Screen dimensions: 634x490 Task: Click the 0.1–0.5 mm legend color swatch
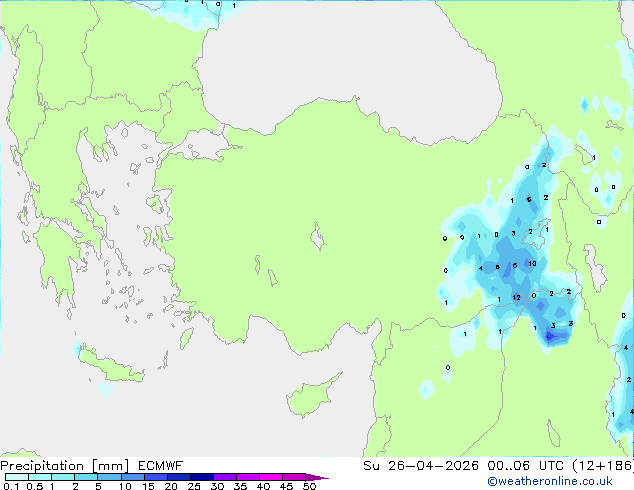point(17,477)
